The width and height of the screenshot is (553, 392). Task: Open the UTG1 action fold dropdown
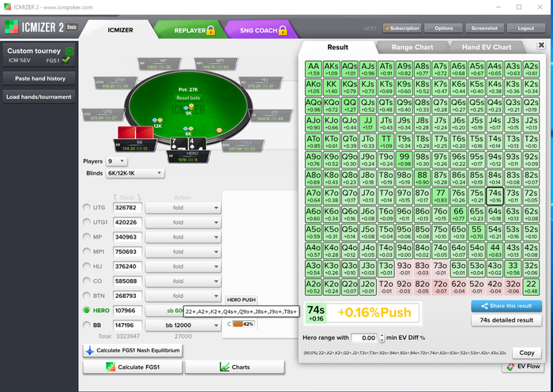pyautogui.click(x=183, y=223)
